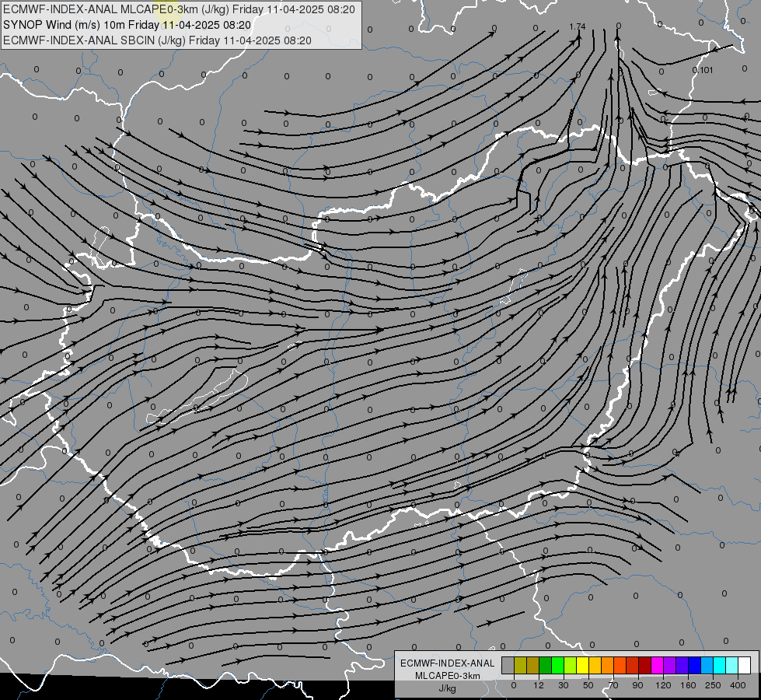
Task: Click the 0.101 value on the map
Action: [703, 70]
